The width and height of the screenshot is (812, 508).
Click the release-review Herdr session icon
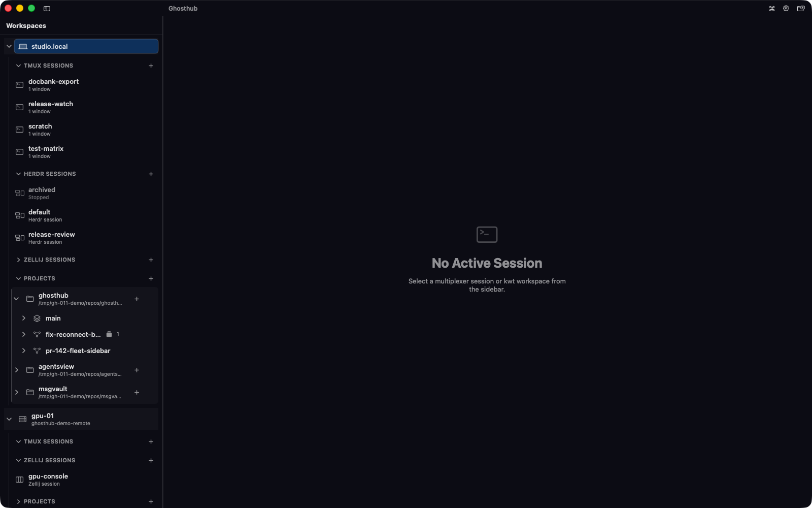[20, 238]
